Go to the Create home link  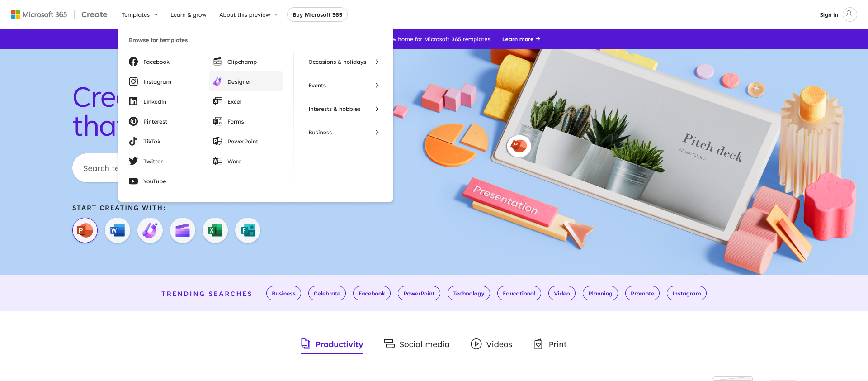tap(94, 14)
